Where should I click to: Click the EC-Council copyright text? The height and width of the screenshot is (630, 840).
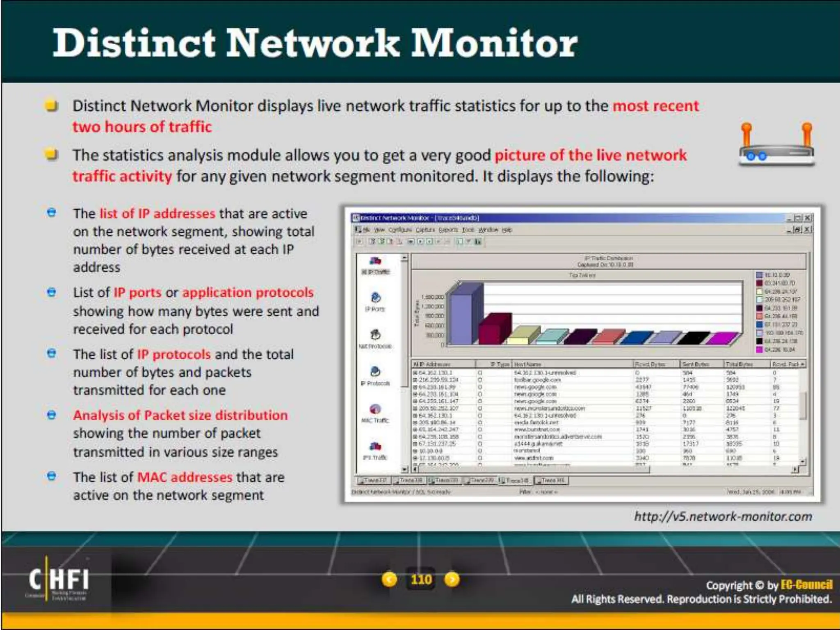769,585
